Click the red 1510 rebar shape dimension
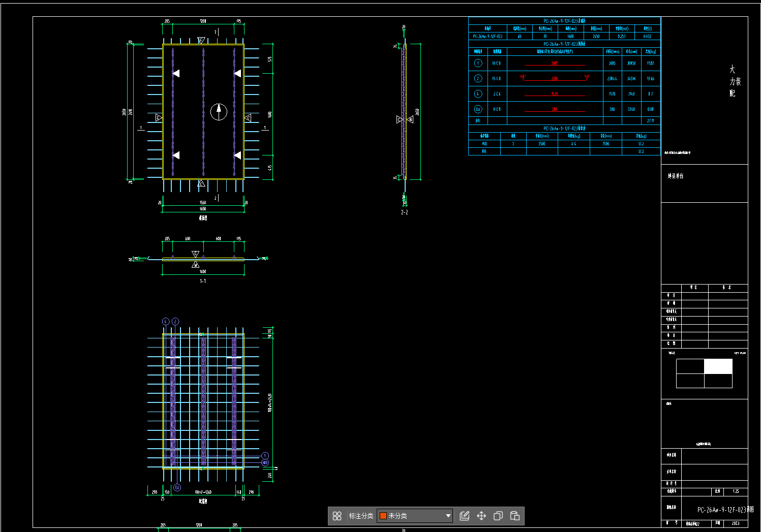 555,94
